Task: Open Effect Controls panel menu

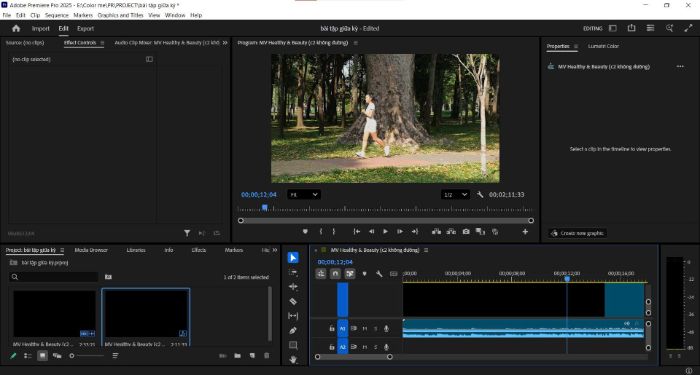Action: pyautogui.click(x=102, y=43)
